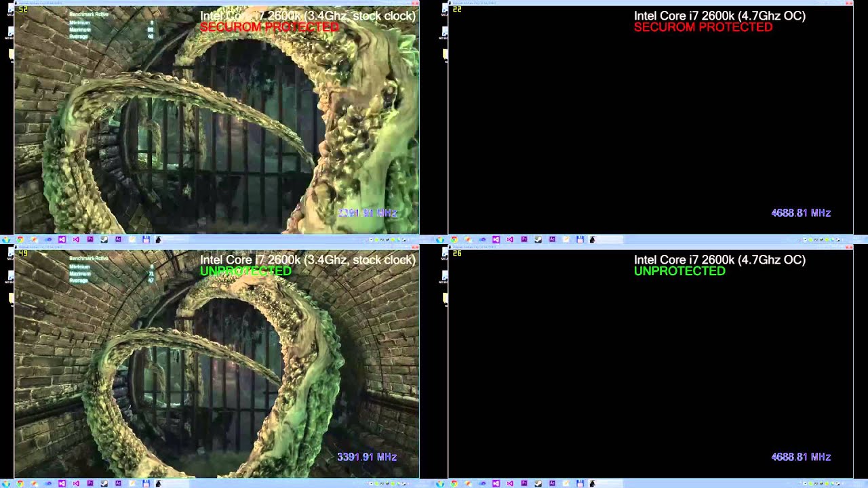Open Premiere Pro on the 4.7GHz unprotected taskbar

(x=524, y=484)
